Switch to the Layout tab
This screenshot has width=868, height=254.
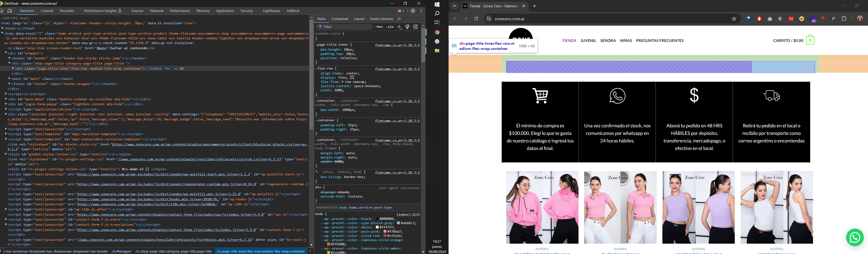[359, 19]
